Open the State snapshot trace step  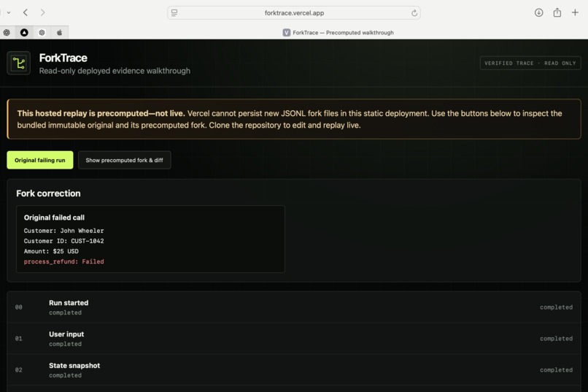(x=294, y=370)
